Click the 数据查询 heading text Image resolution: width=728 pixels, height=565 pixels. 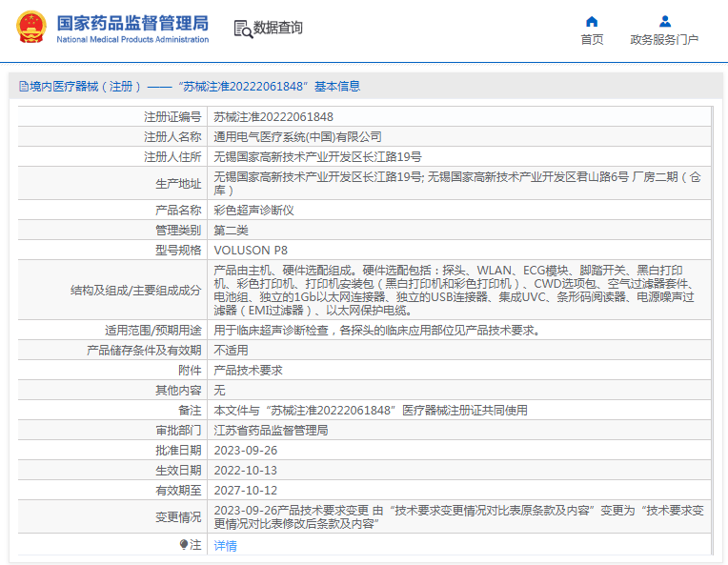(278, 29)
